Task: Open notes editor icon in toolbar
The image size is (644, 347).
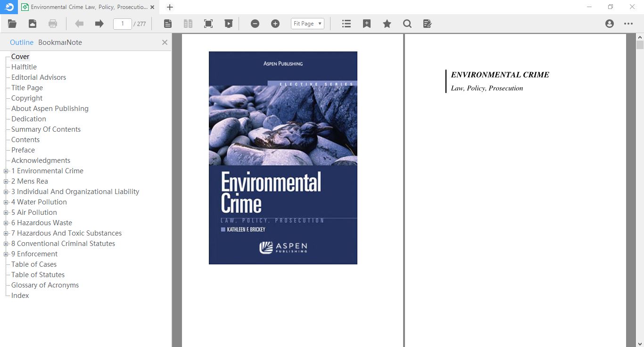Action: (428, 24)
